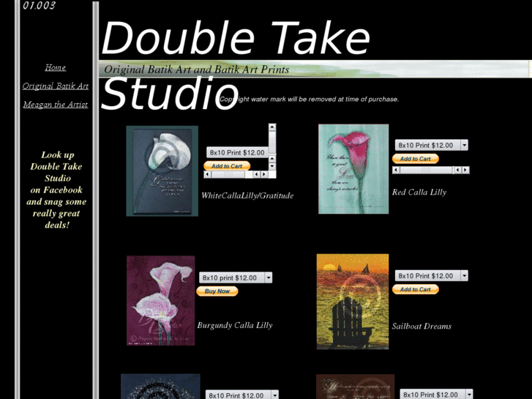
Task: Open print size dropdown for Red Calla Lilly
Action: (x=431, y=145)
